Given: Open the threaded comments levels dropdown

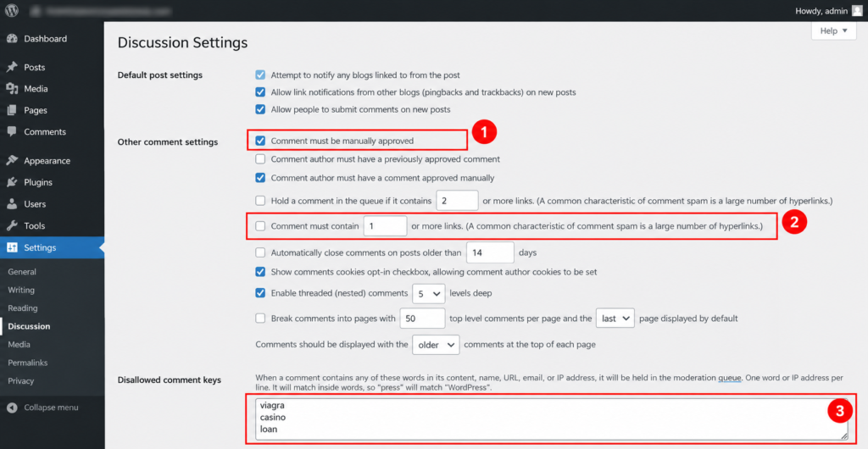Looking at the screenshot, I should tap(429, 294).
